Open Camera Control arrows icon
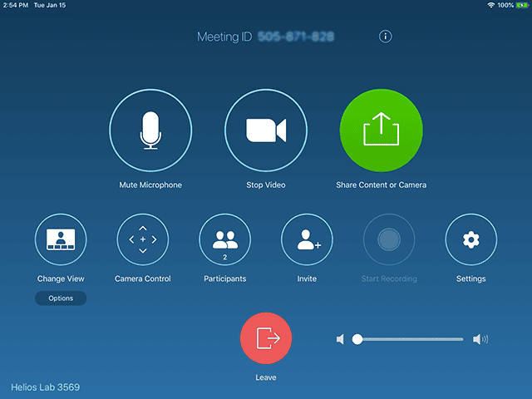 point(143,239)
